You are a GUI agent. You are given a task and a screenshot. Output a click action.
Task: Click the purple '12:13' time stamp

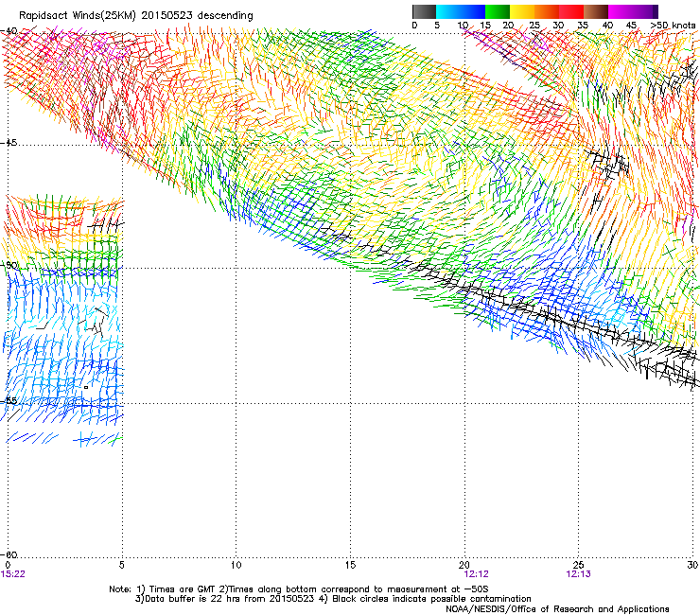tap(578, 574)
